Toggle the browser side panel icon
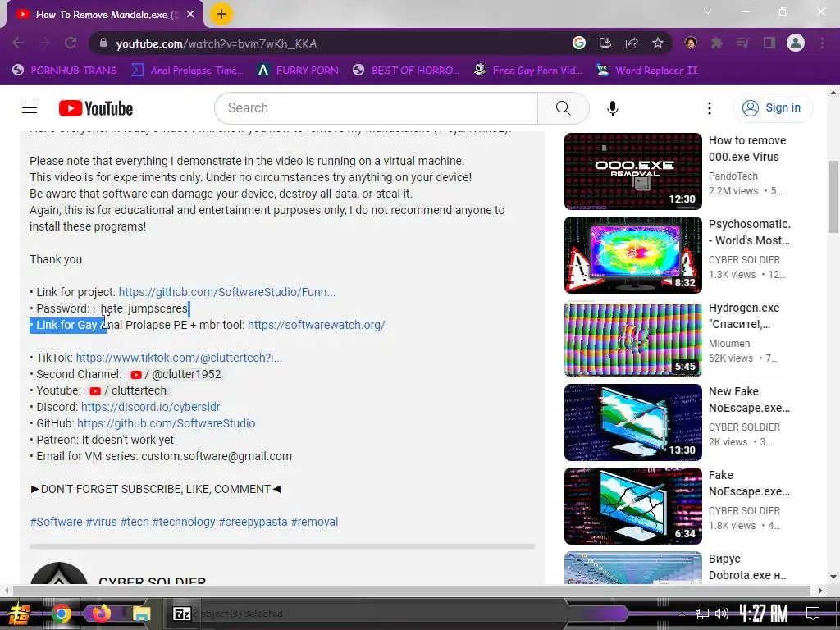 [x=769, y=43]
